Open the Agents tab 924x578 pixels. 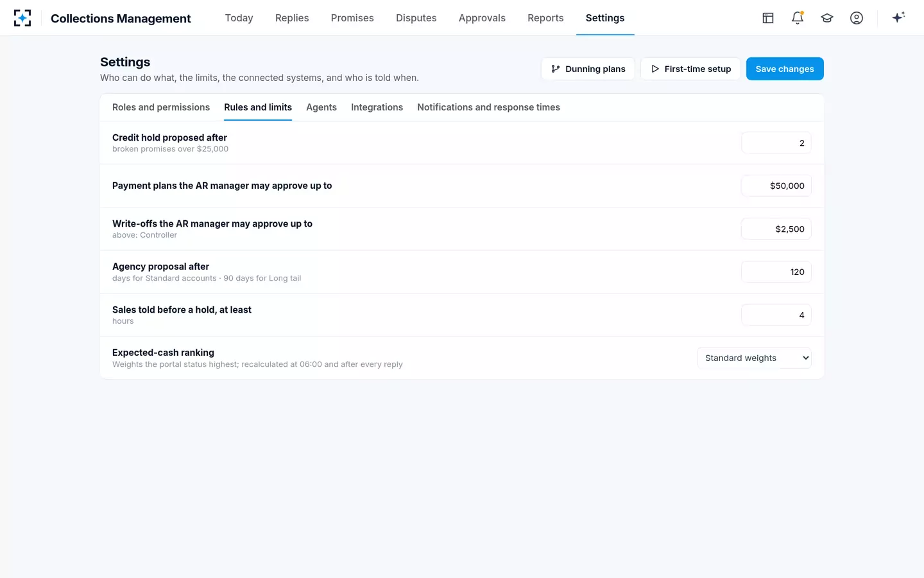tap(321, 107)
